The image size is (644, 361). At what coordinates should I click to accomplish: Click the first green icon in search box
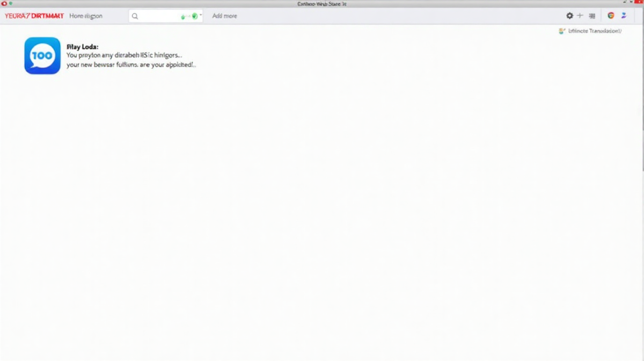pos(183,17)
